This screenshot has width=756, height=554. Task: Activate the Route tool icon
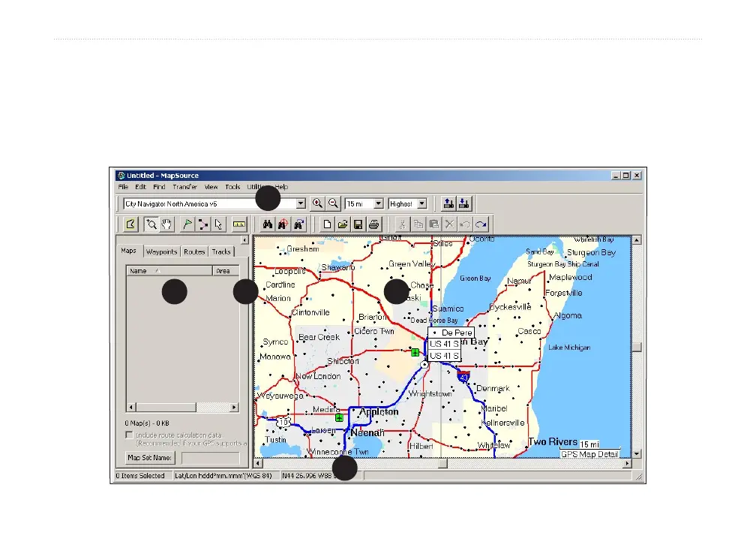[x=202, y=224]
